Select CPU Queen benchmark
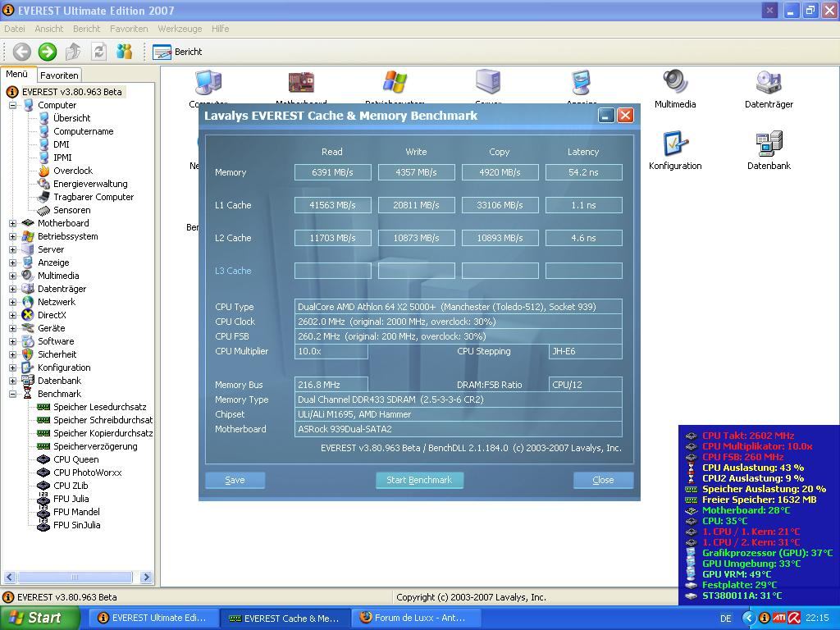The width and height of the screenshot is (840, 630). (75, 459)
